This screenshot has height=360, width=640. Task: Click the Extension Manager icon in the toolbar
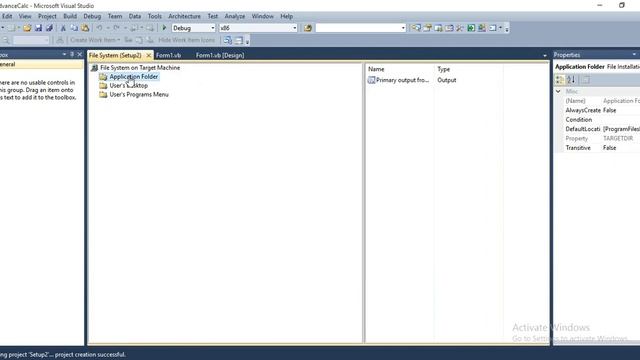(482, 28)
